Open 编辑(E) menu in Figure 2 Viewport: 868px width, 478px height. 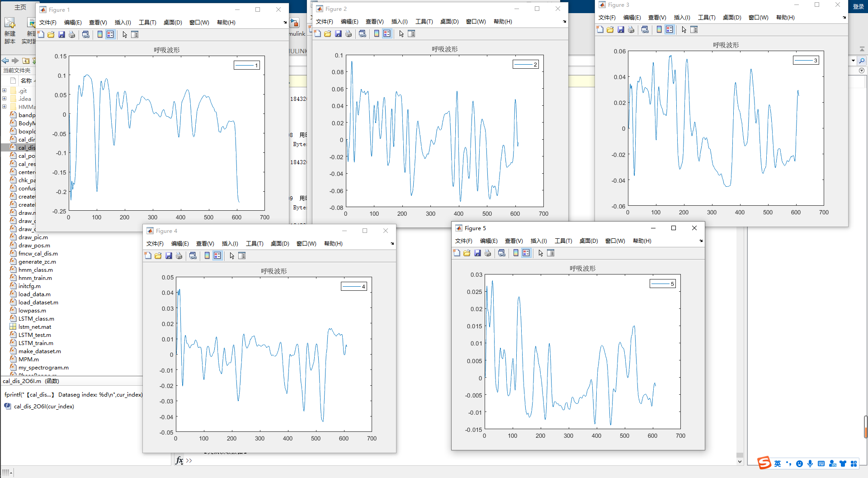(x=349, y=22)
